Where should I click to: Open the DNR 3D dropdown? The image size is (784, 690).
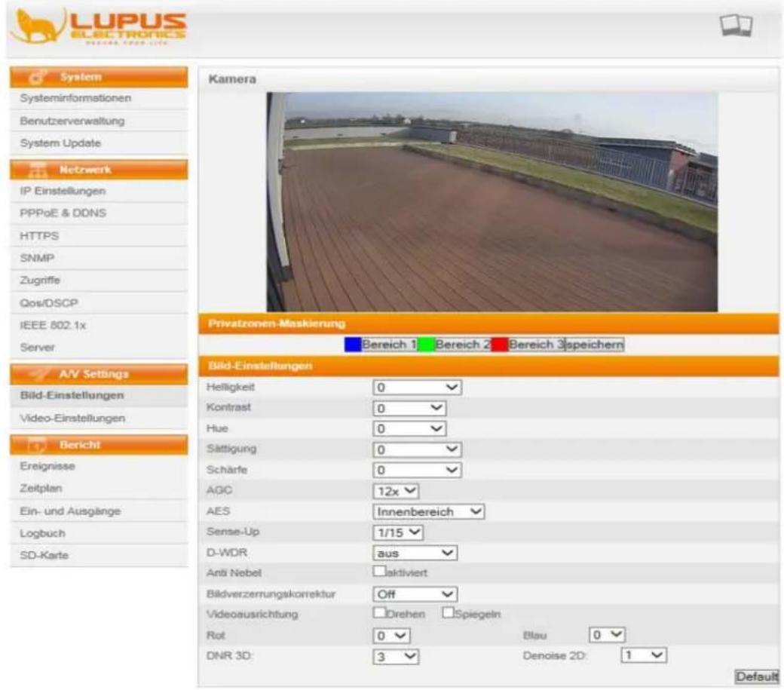[396, 657]
